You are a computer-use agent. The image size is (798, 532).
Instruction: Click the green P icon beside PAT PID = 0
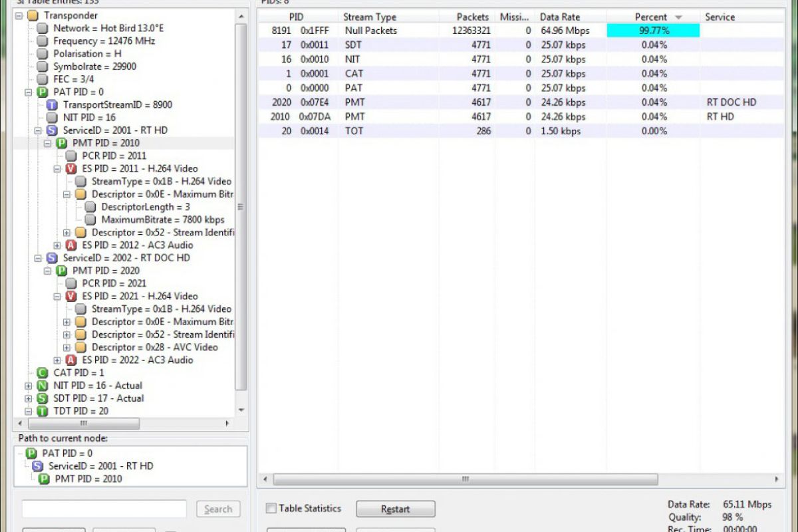pyautogui.click(x=43, y=92)
